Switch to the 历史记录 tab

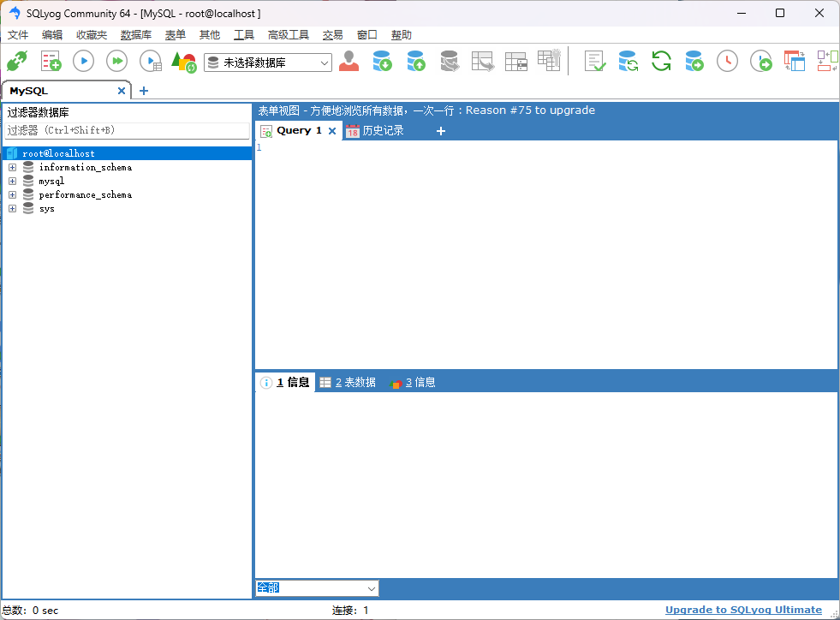point(375,131)
